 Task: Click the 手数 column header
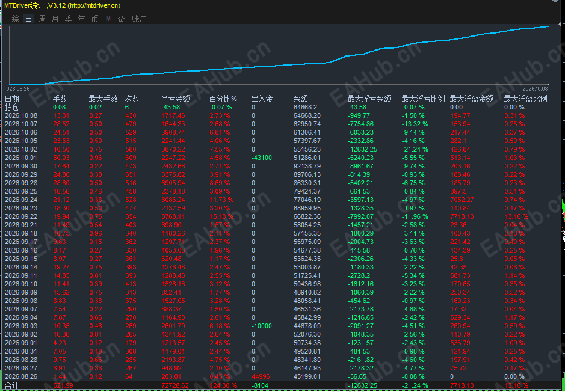(60, 99)
